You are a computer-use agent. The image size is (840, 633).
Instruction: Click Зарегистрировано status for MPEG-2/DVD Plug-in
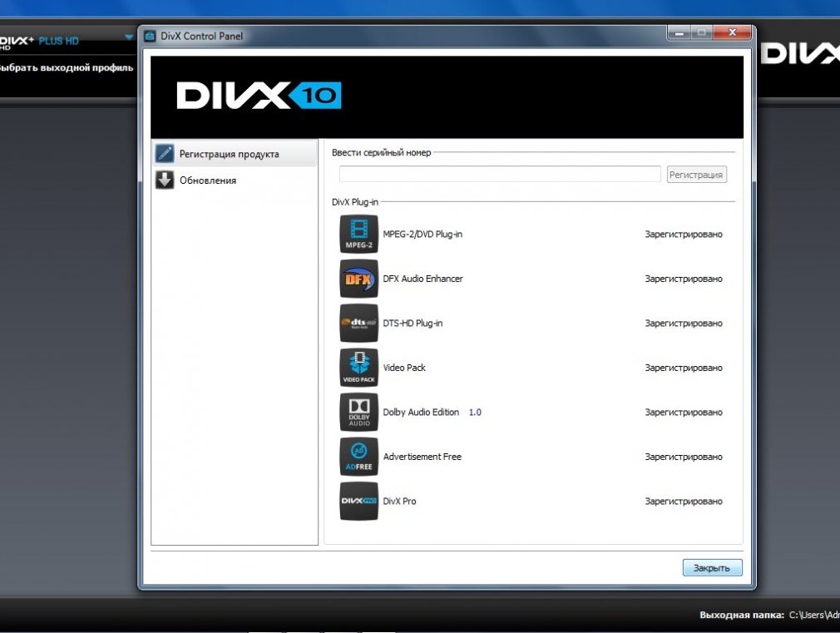tap(684, 235)
